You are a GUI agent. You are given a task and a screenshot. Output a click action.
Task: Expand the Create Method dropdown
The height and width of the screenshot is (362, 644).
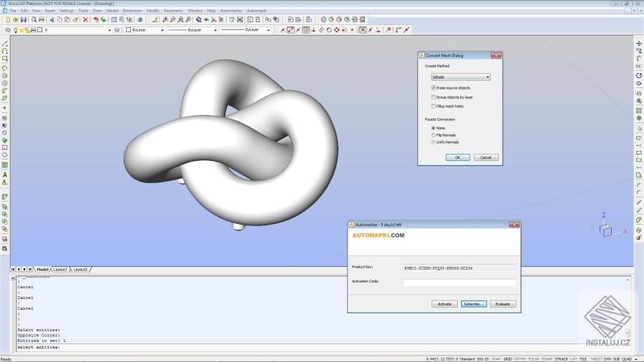[x=460, y=77]
